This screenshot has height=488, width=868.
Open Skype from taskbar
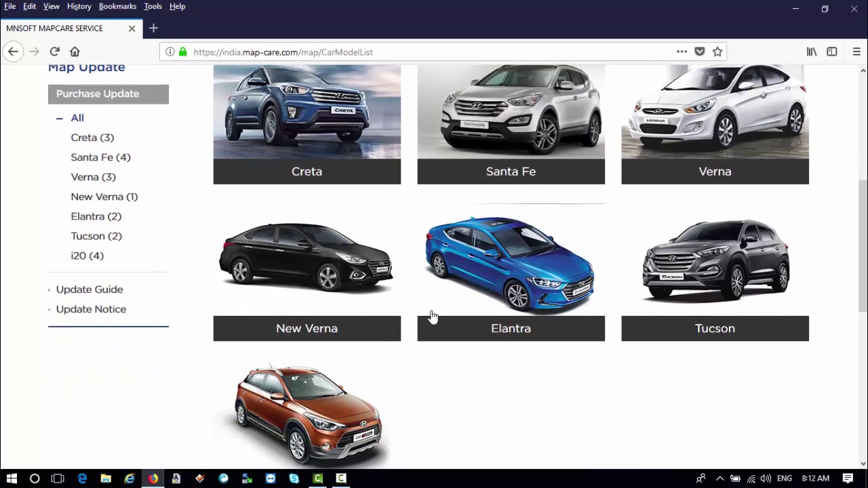click(294, 479)
